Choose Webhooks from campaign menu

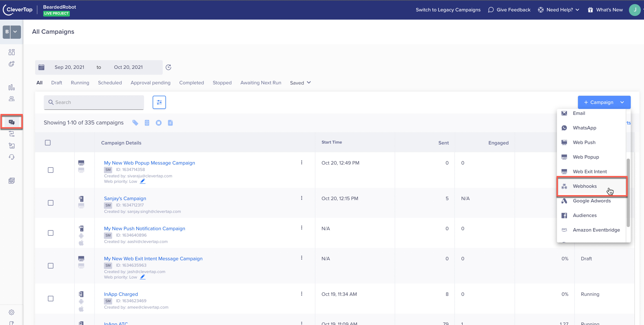[x=591, y=186]
